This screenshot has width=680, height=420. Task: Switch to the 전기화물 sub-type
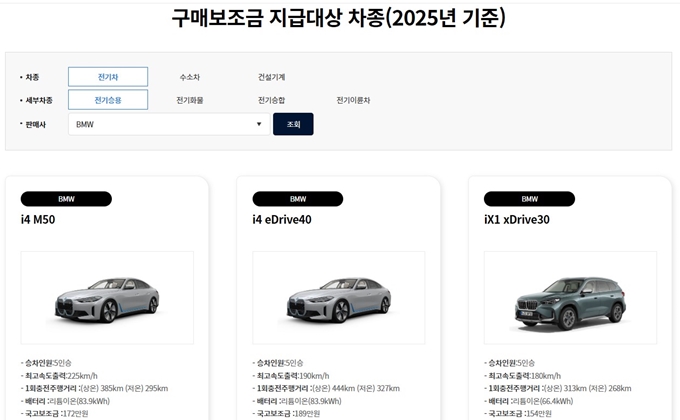(x=190, y=100)
